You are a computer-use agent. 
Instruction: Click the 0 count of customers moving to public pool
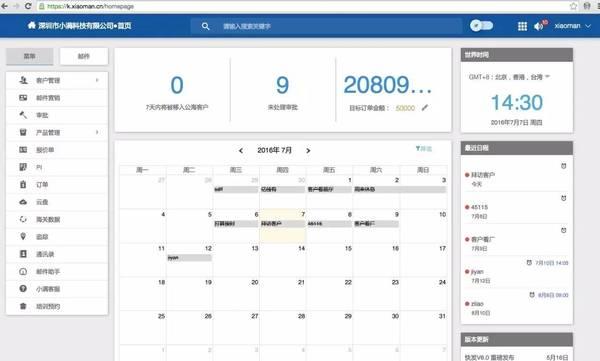click(177, 85)
